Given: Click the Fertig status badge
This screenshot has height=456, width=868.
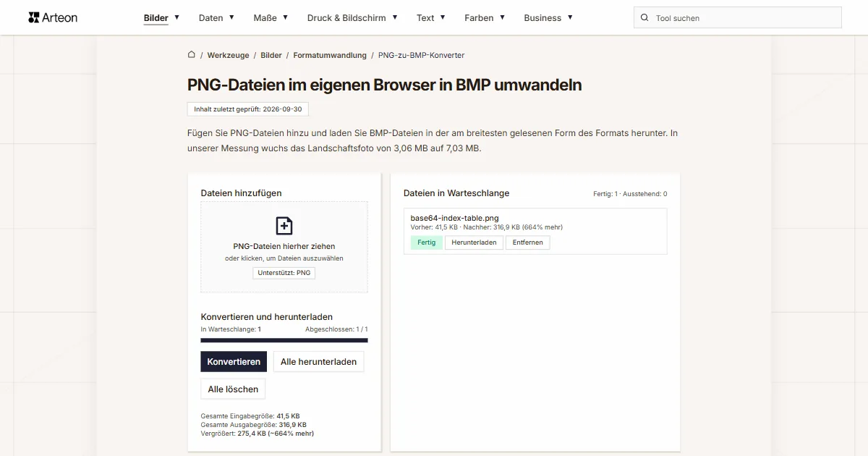Looking at the screenshot, I should (427, 242).
